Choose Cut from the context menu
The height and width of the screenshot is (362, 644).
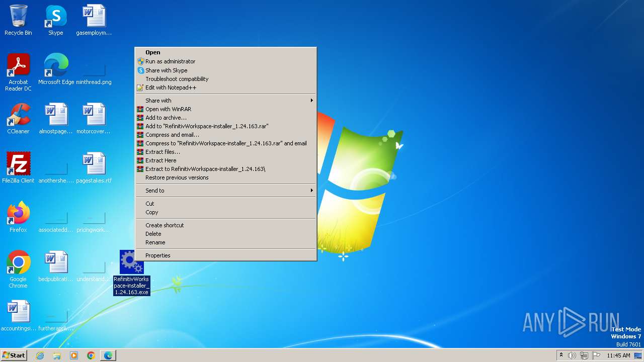click(x=226, y=204)
